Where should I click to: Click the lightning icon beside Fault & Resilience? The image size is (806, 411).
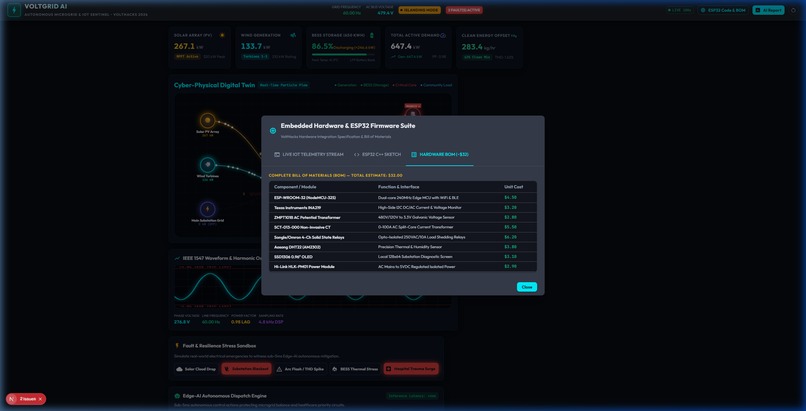pos(177,346)
